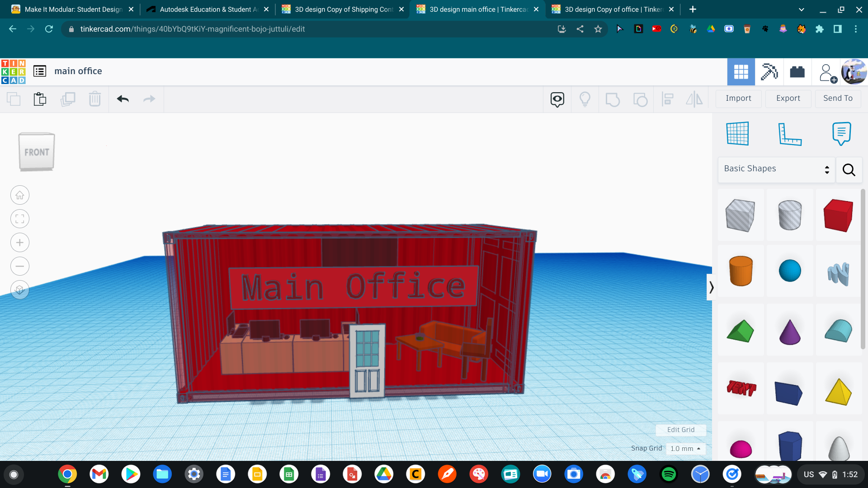Viewport: 868px width, 488px height.
Task: Pick the Box hole shape
Action: (x=741, y=215)
